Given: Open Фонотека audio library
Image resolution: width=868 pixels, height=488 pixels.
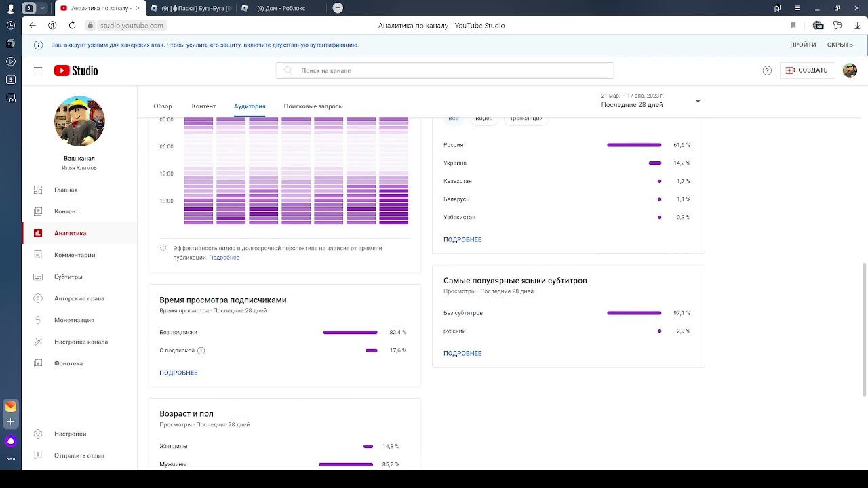Looking at the screenshot, I should pyautogui.click(x=68, y=363).
